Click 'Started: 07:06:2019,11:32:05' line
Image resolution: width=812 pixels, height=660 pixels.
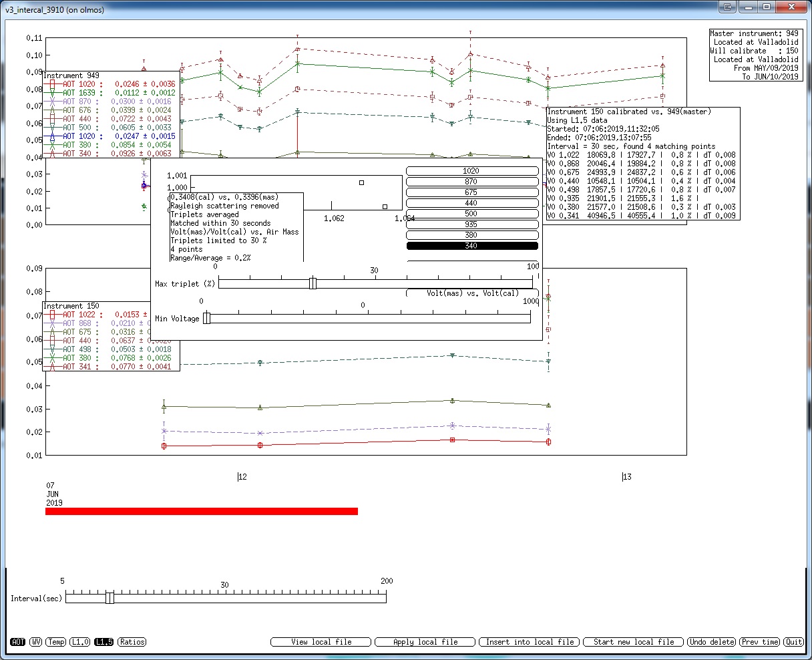[603, 129]
